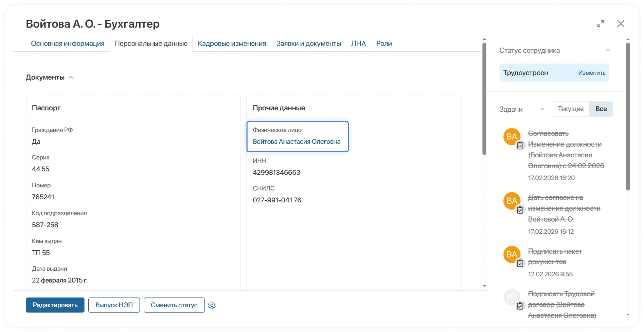Collapse the Статус сотрудника panel
Viewport: 644px width, 332px height.
click(x=608, y=50)
